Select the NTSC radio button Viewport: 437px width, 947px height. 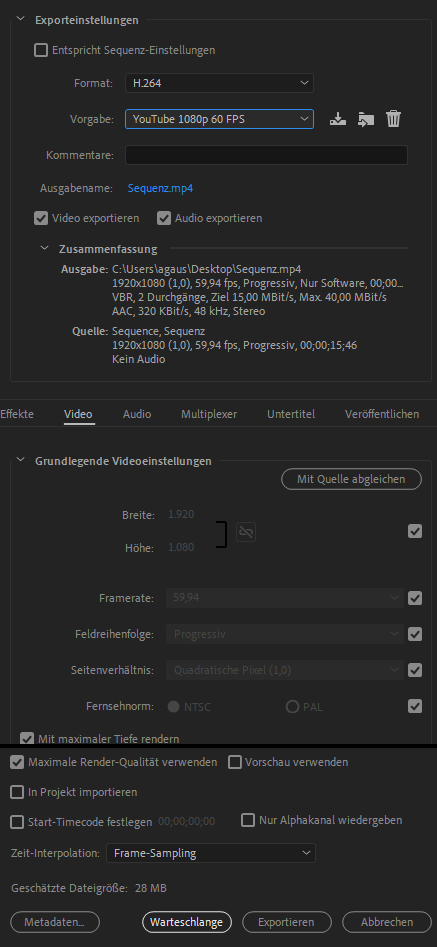(174, 707)
